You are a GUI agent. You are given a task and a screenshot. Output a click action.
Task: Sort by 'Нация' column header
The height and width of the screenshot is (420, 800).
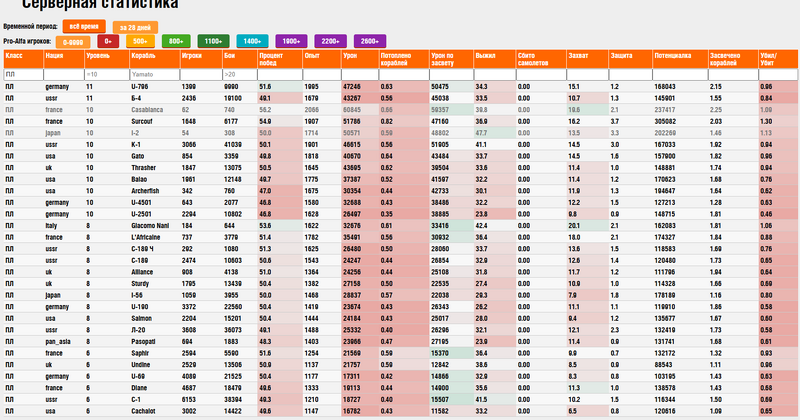point(55,59)
